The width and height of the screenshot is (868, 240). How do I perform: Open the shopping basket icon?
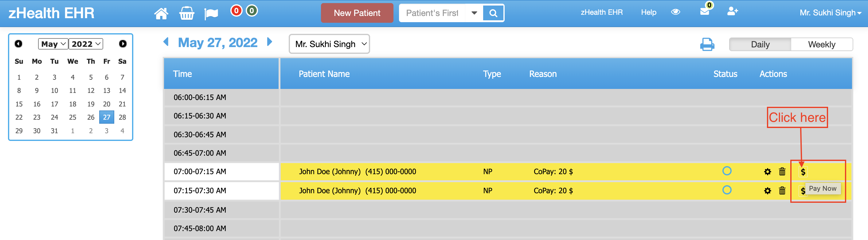186,13
